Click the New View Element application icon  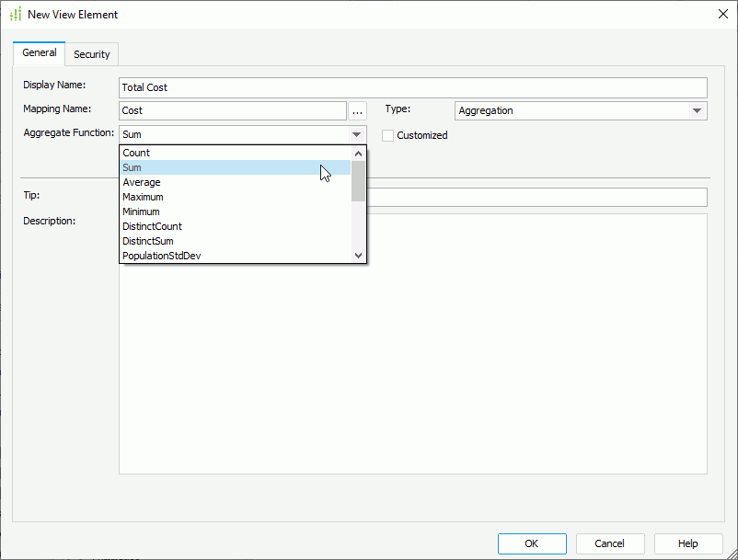click(x=16, y=14)
